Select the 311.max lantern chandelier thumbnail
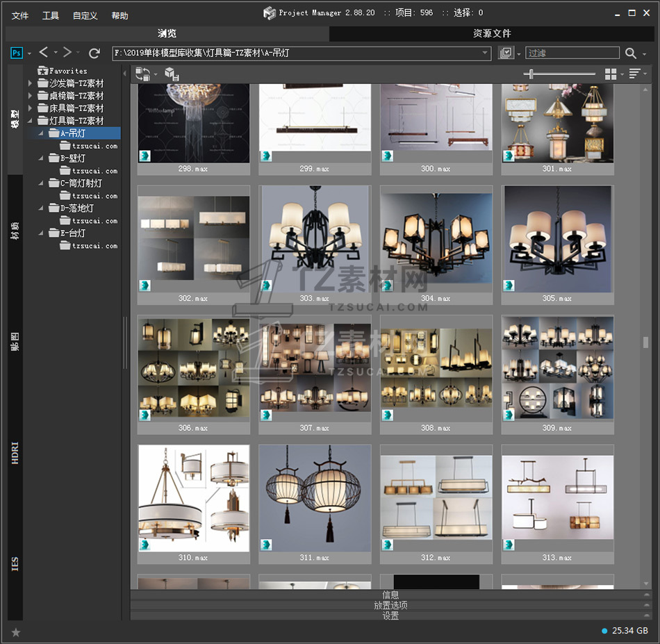The height and width of the screenshot is (644, 660). coord(315,498)
